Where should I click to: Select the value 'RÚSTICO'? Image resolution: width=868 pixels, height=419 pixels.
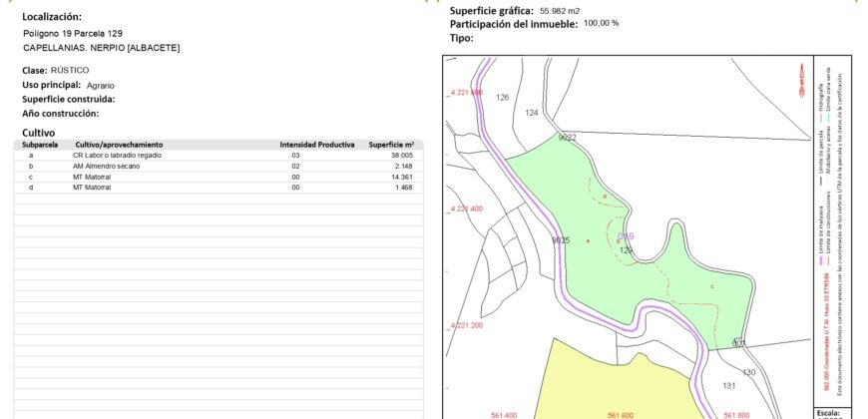click(70, 70)
